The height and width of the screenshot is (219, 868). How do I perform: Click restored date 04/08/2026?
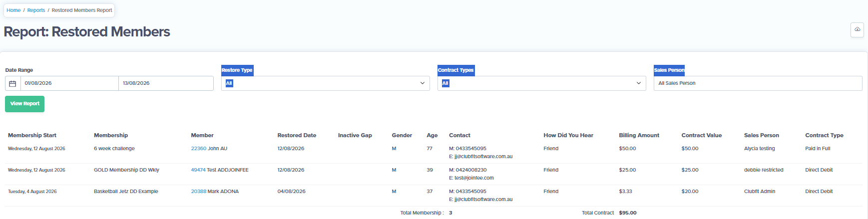[291, 192]
